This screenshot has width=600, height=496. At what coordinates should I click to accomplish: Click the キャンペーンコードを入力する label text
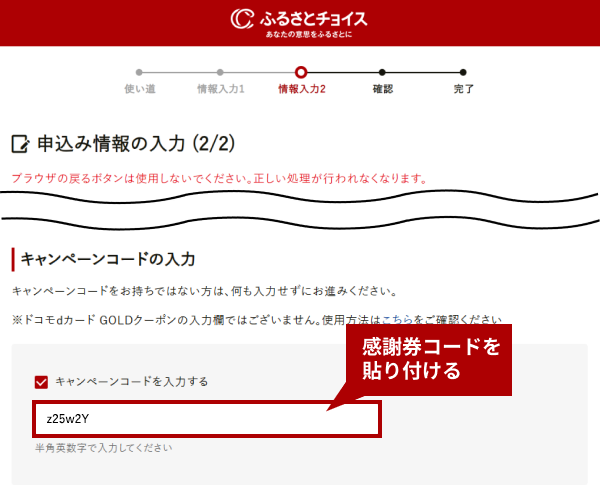(x=131, y=381)
